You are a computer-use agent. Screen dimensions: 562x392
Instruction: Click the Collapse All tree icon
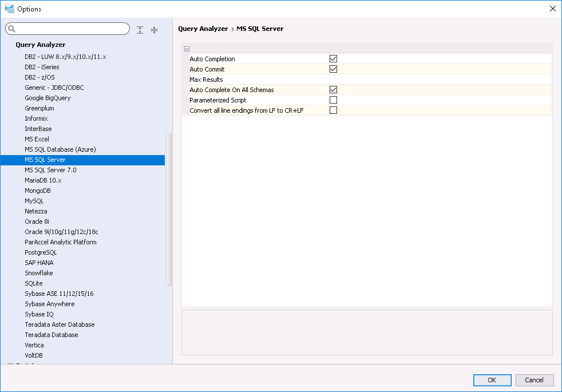(154, 30)
